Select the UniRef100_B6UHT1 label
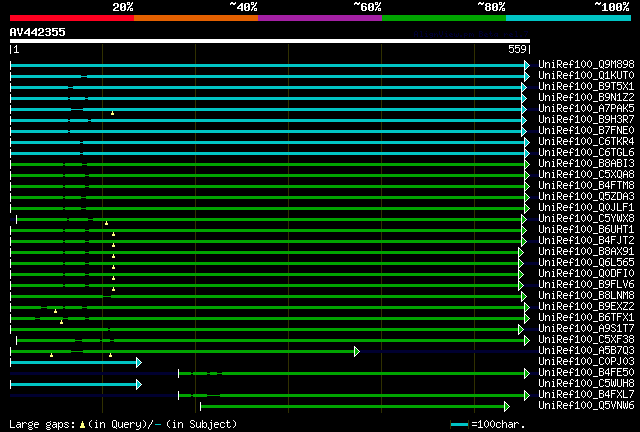The height and width of the screenshot is (432, 640). [586, 229]
